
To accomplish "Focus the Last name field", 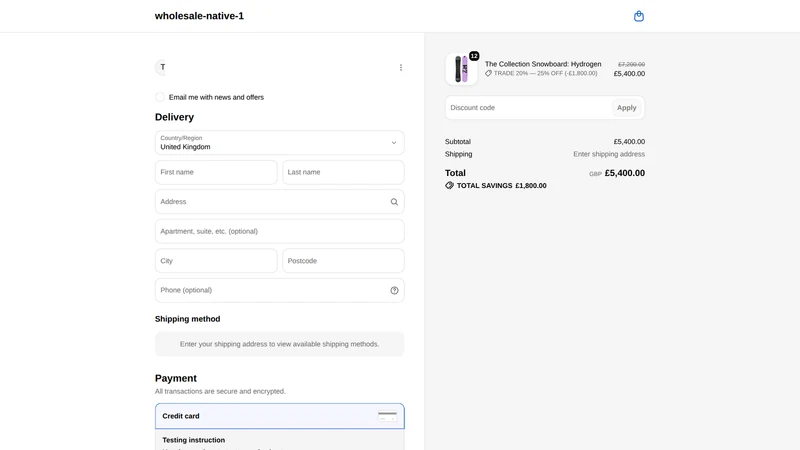I will click(x=343, y=172).
